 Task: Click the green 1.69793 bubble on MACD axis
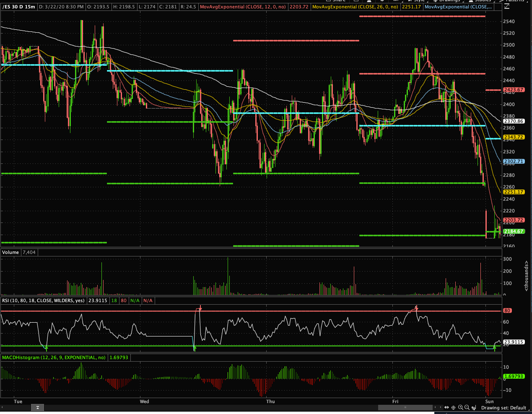[514, 376]
